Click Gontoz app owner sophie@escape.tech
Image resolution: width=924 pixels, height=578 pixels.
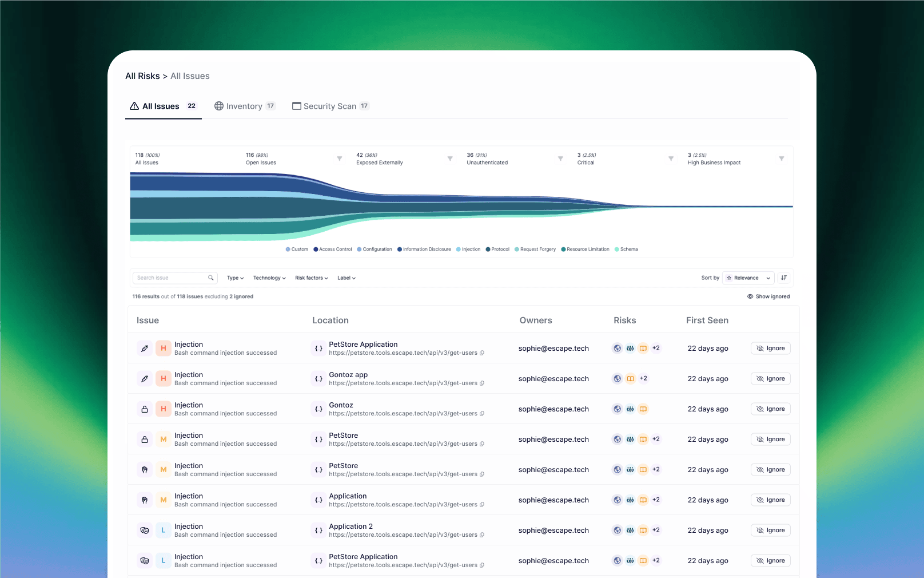point(553,379)
